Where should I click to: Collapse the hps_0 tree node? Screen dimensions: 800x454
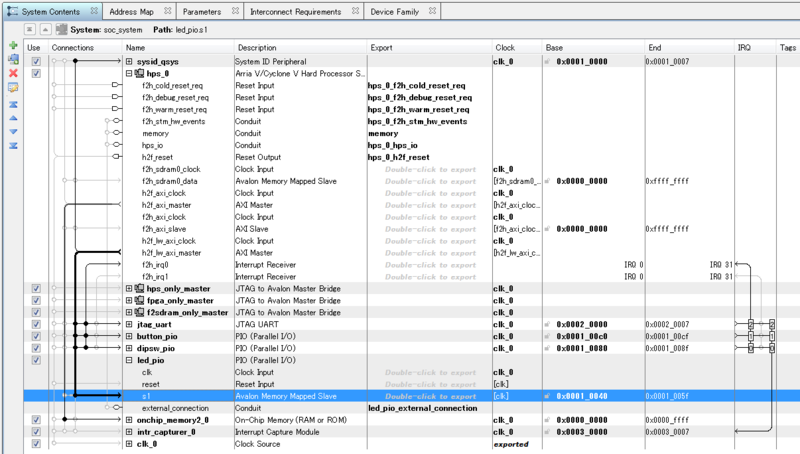[x=129, y=73]
